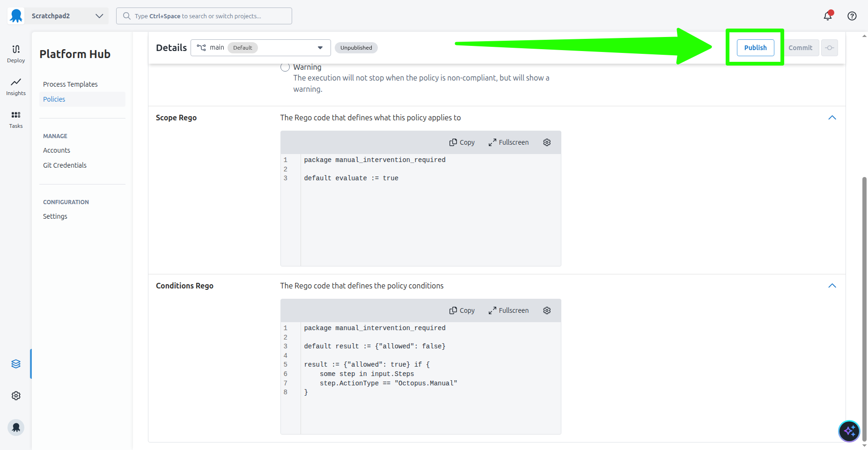Image resolution: width=868 pixels, height=450 pixels.
Task: Open Git Credentials under Manage
Action: click(x=65, y=165)
